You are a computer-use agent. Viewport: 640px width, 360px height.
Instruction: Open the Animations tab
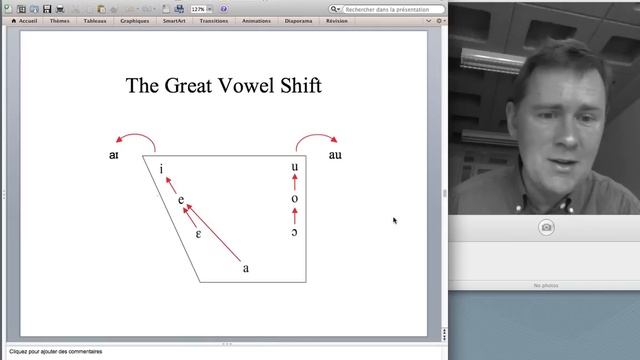256,21
